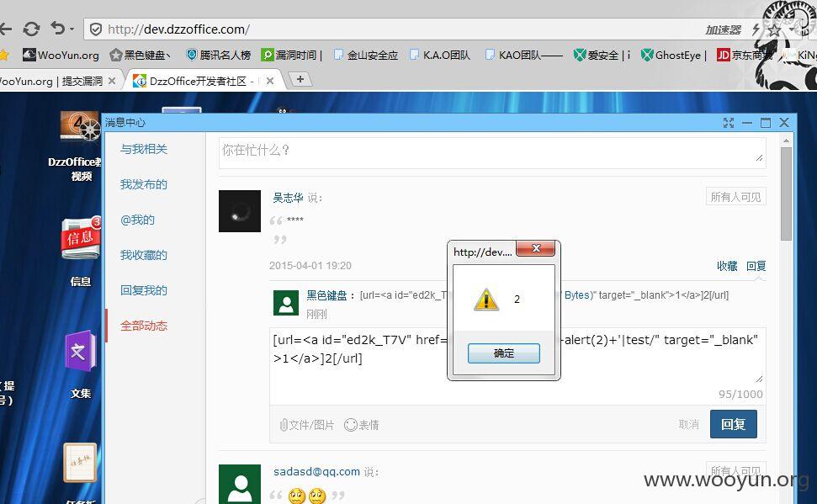Click the first emoji in sadasd@qq.com's post
The image size is (817, 504).
tap(296, 495)
